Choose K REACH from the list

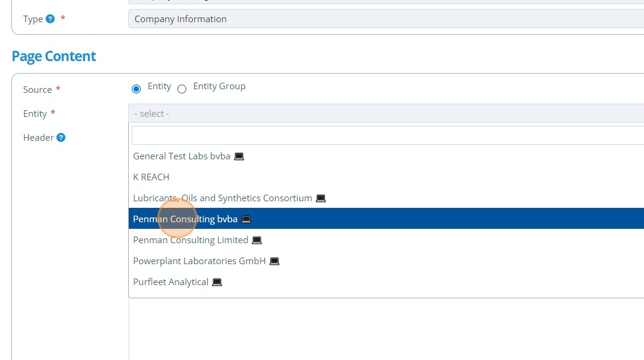click(x=386, y=177)
